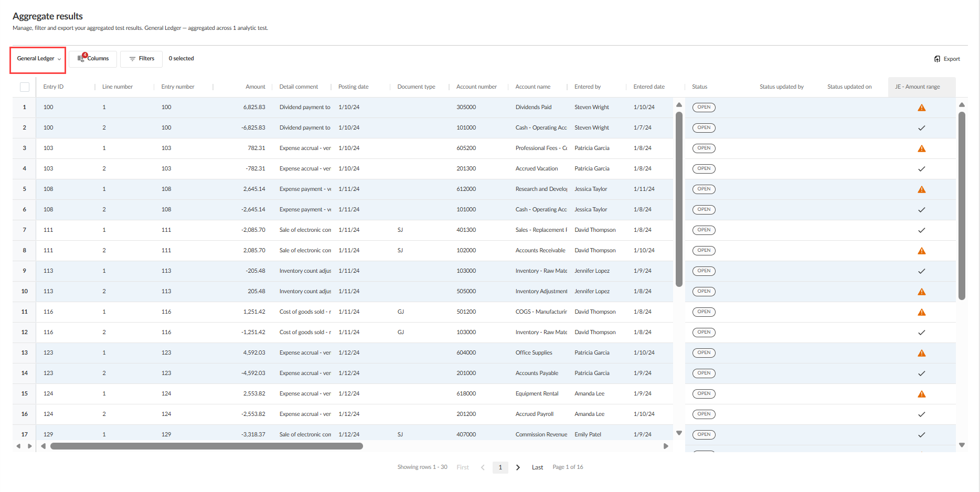Click the bottom-left row scroll right arrow
Screen dimensions: 980x492
click(x=29, y=446)
